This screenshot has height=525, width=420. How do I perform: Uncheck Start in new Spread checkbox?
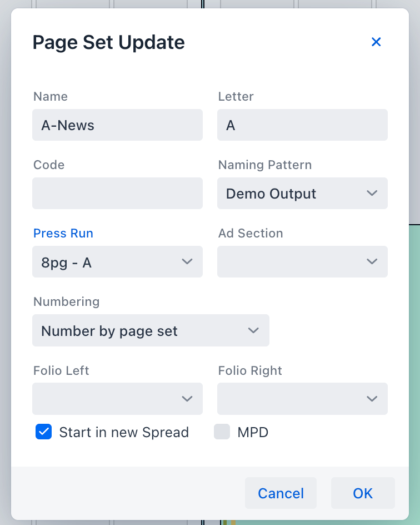[x=44, y=432]
